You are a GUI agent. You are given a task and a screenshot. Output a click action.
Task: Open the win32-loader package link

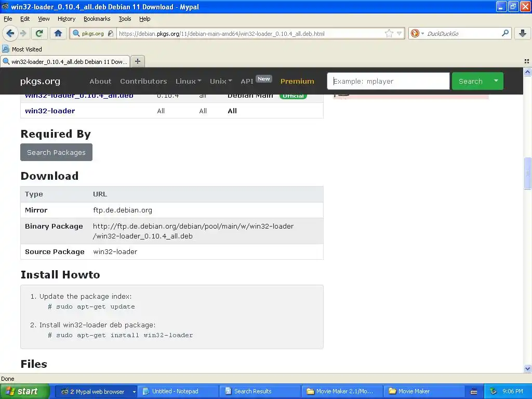coord(50,111)
